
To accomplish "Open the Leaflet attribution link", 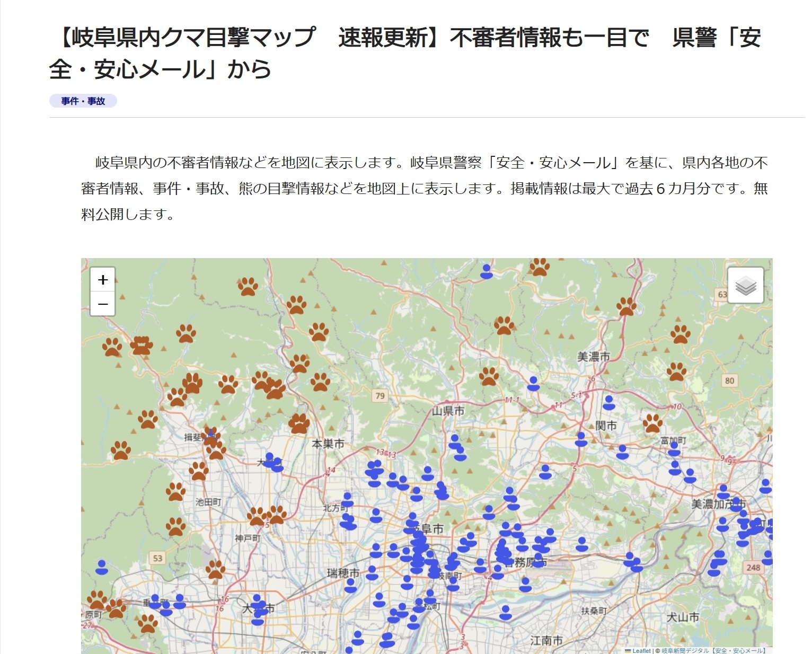I will coord(641,650).
